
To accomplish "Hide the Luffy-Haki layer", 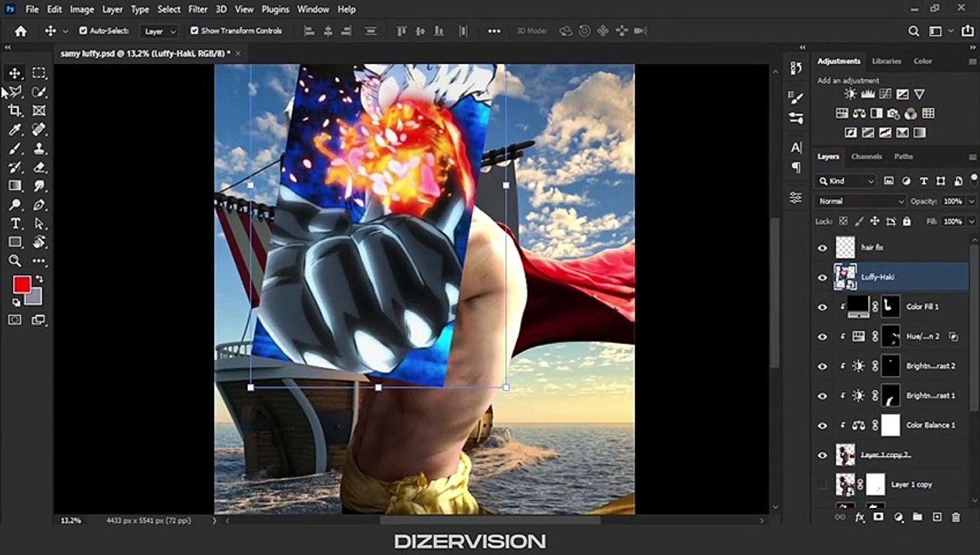I will (x=822, y=277).
